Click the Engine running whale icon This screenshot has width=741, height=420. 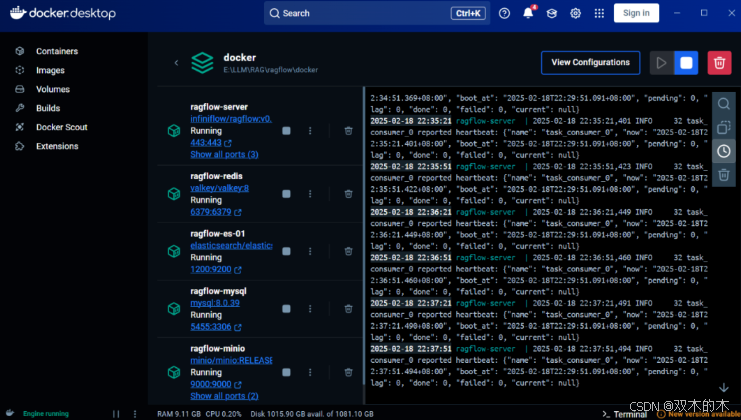10,413
